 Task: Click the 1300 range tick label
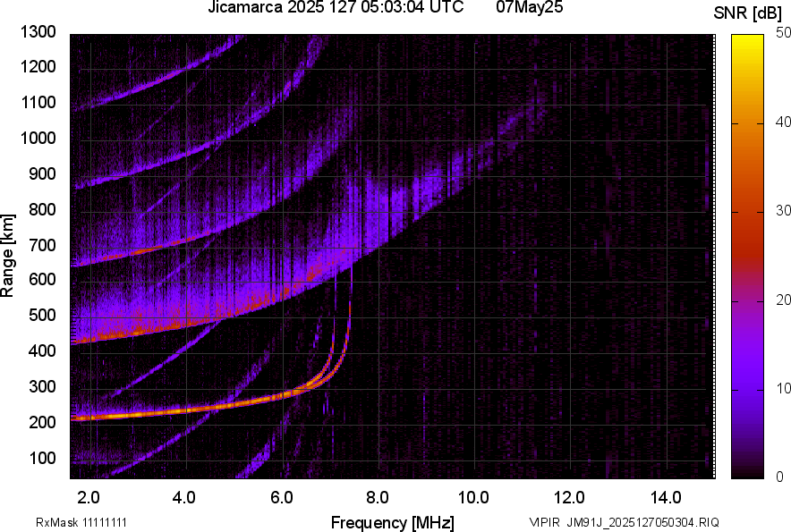tap(38, 32)
